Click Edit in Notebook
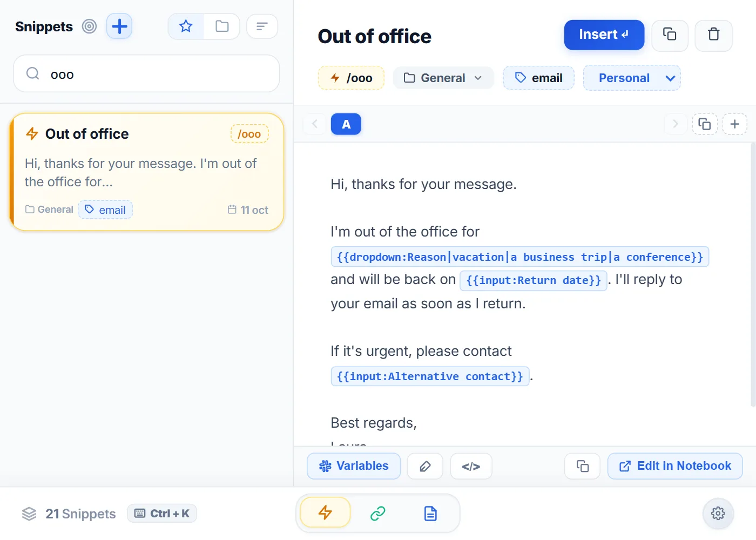 (675, 466)
